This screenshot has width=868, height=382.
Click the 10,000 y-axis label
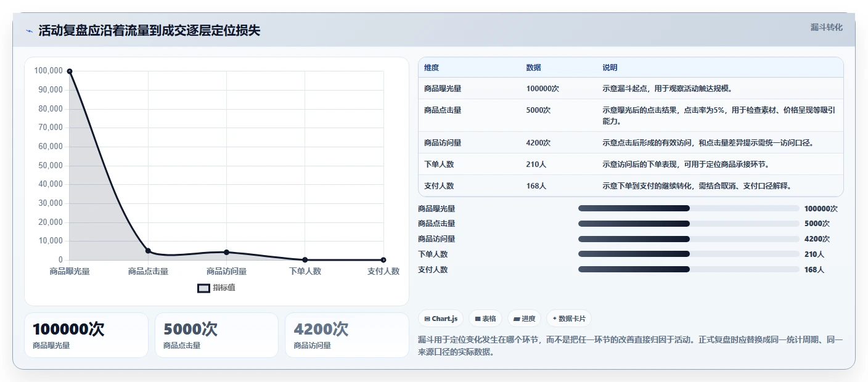[51, 241]
